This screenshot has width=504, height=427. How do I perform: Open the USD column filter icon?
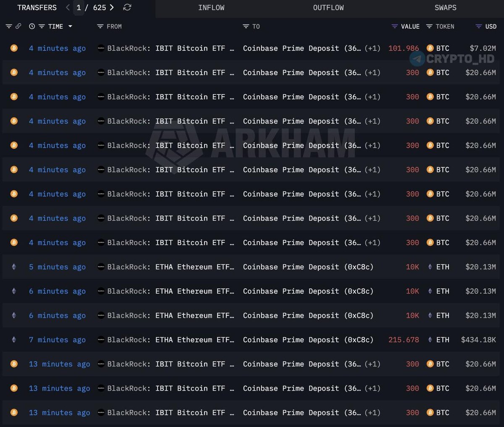coord(478,26)
